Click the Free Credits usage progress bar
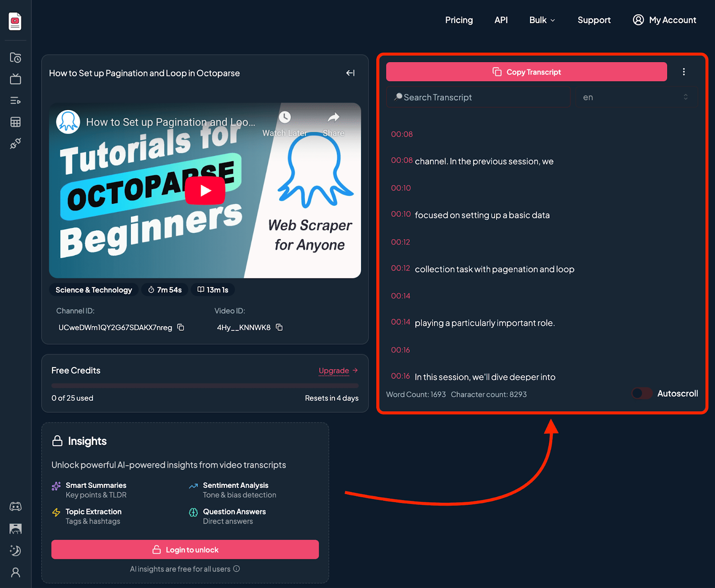This screenshot has height=588, width=715. tap(205, 386)
